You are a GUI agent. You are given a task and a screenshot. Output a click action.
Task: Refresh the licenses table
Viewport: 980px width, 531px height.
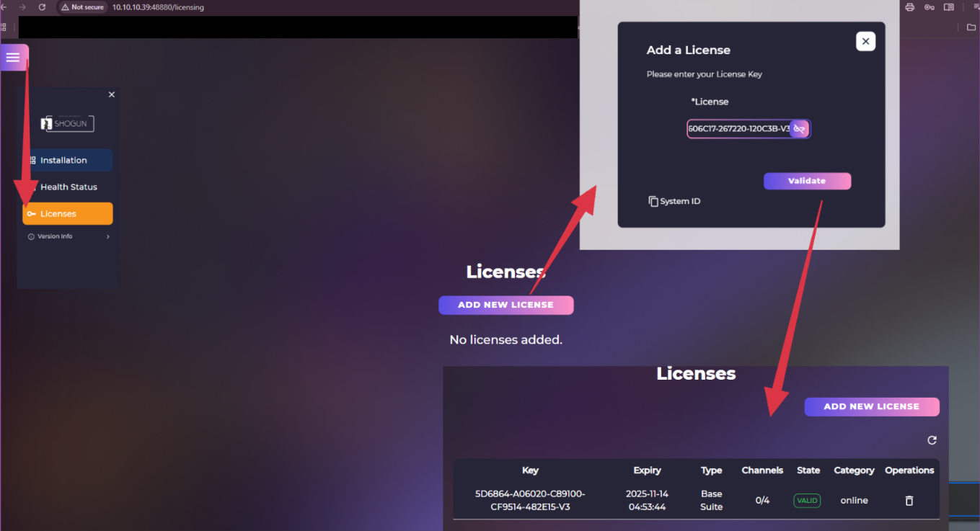tap(932, 440)
